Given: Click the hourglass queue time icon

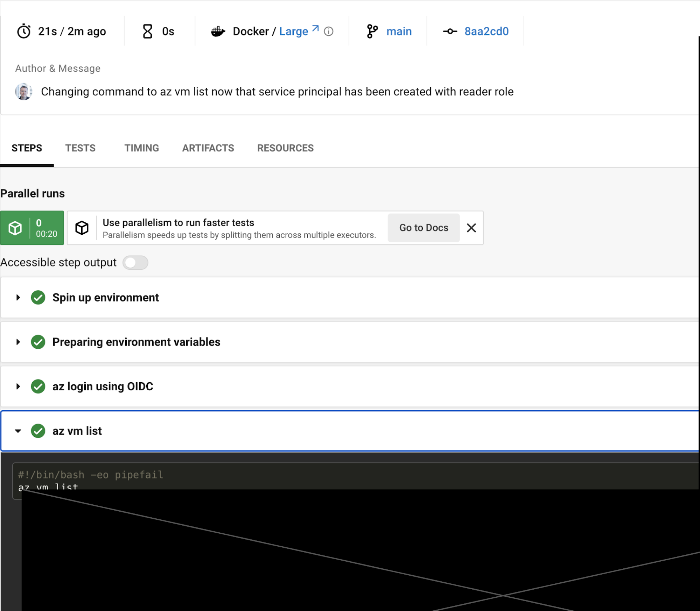Looking at the screenshot, I should (x=148, y=31).
